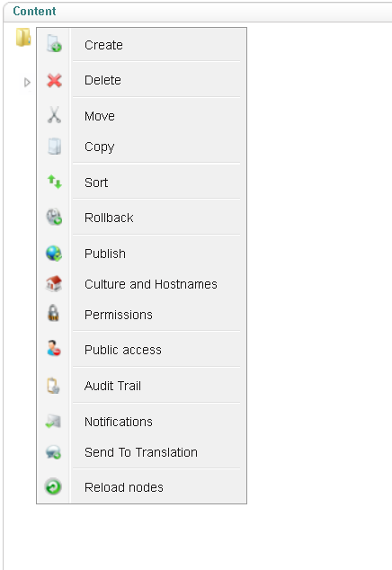Click the green circular Reload nodes icon
Viewport: 392px width, 570px height.
(x=53, y=486)
